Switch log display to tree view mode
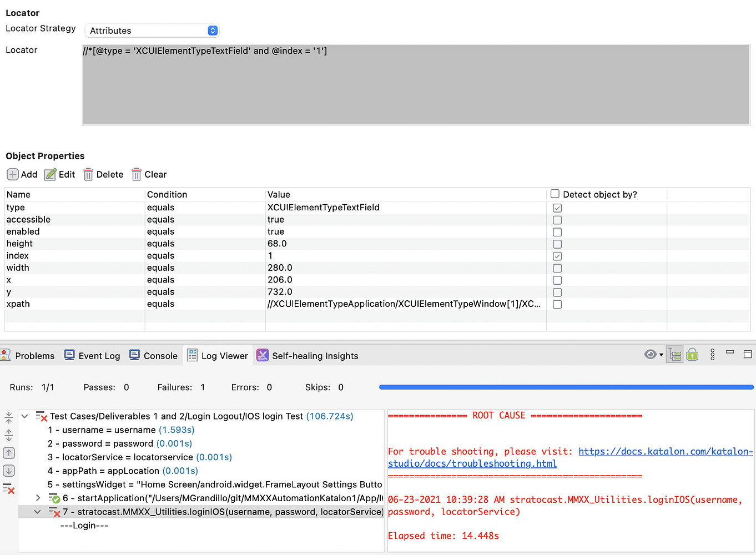Viewport: 756px width, 555px height. pos(674,354)
